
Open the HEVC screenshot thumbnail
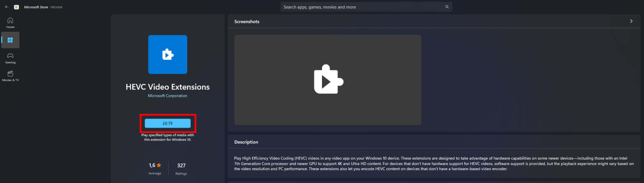click(328, 80)
